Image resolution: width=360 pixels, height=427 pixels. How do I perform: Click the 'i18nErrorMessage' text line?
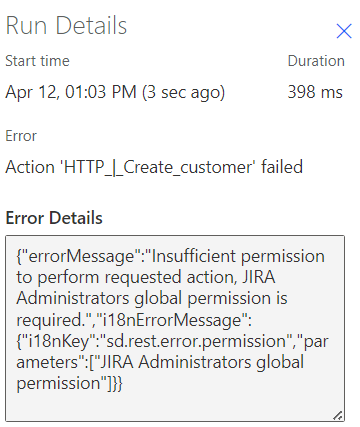pyautogui.click(x=134, y=320)
